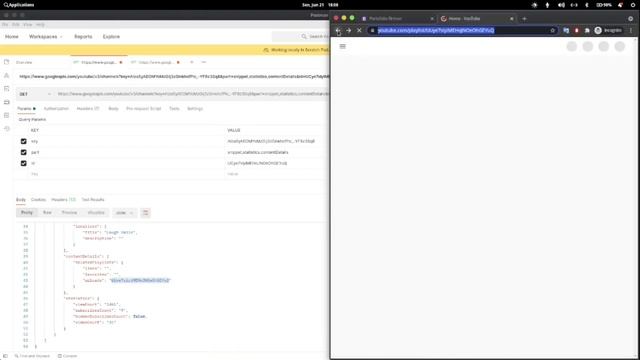Bookmark this page with the star icon
Screen dimensions: 640x360
(553, 31)
